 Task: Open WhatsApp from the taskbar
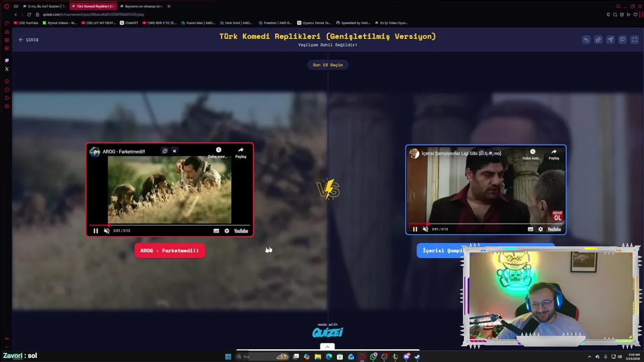pyautogui.click(x=373, y=356)
